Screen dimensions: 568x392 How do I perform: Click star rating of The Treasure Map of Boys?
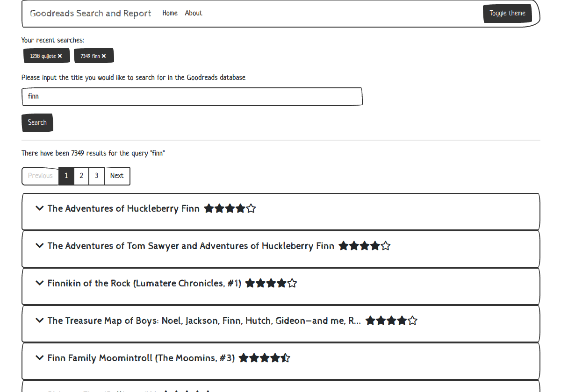click(391, 321)
